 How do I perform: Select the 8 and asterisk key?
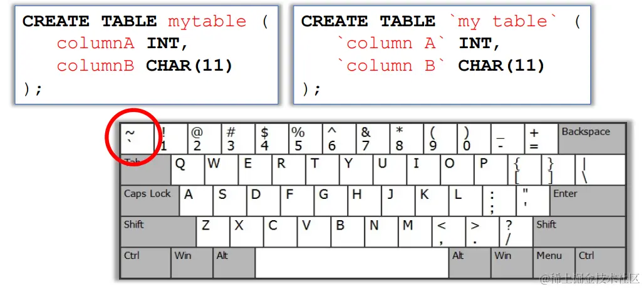pos(407,138)
